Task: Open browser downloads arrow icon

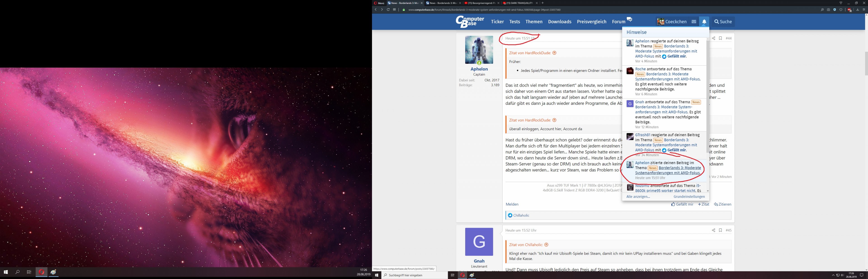Action: 858,9
